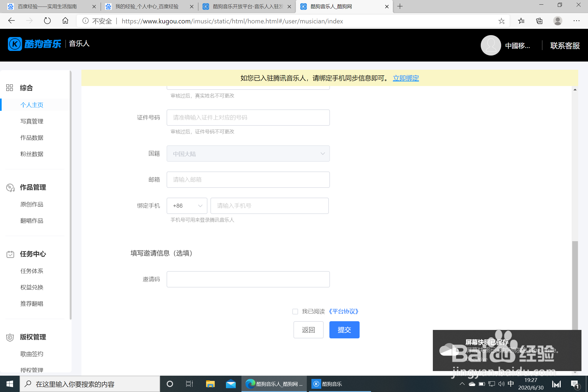Image resolution: width=588 pixels, height=392 pixels.
Task: Click the user avatar in header
Action: tap(491, 45)
